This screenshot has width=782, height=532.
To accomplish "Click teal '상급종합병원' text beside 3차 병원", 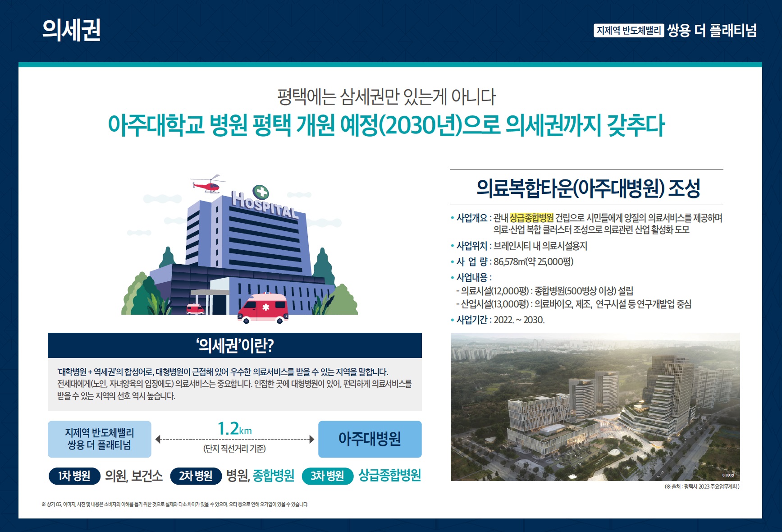I will click(390, 475).
